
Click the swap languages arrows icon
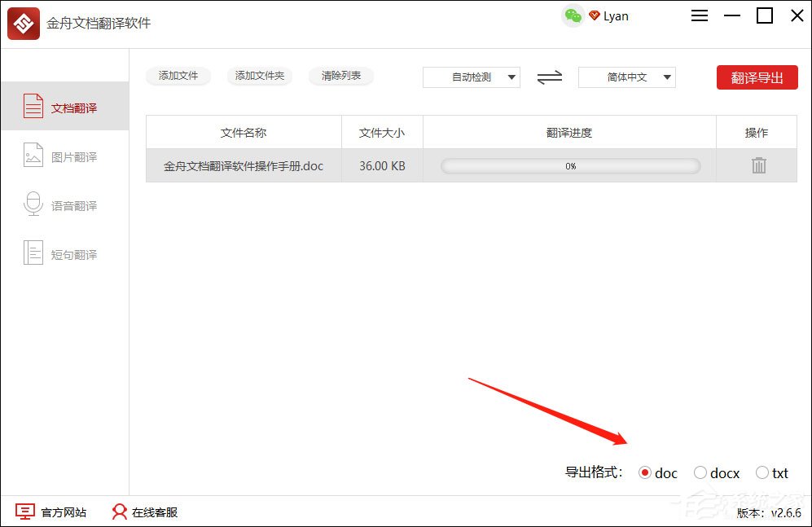549,77
